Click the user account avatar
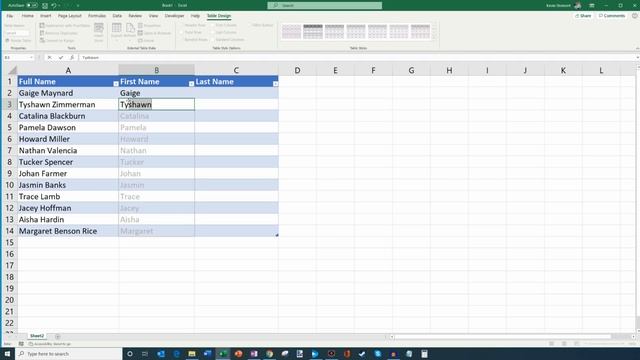The width and height of the screenshot is (640, 360). pyautogui.click(x=578, y=5)
